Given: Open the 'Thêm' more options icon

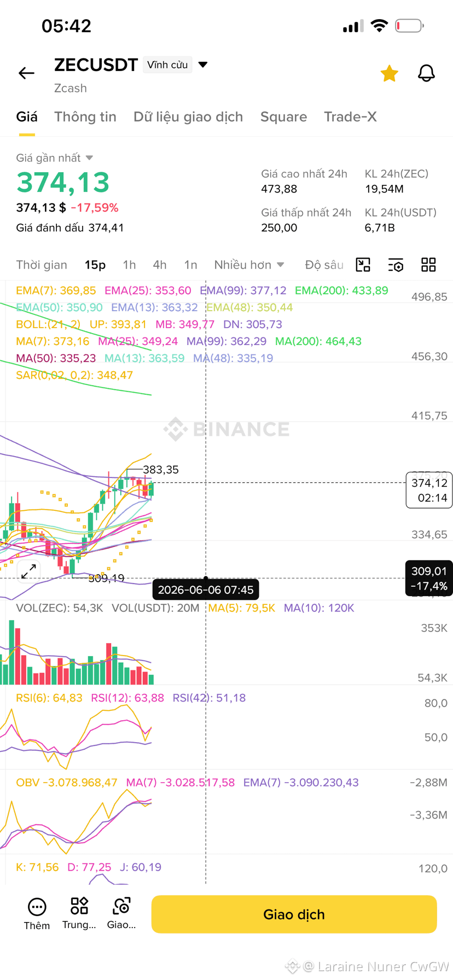Looking at the screenshot, I should (37, 914).
